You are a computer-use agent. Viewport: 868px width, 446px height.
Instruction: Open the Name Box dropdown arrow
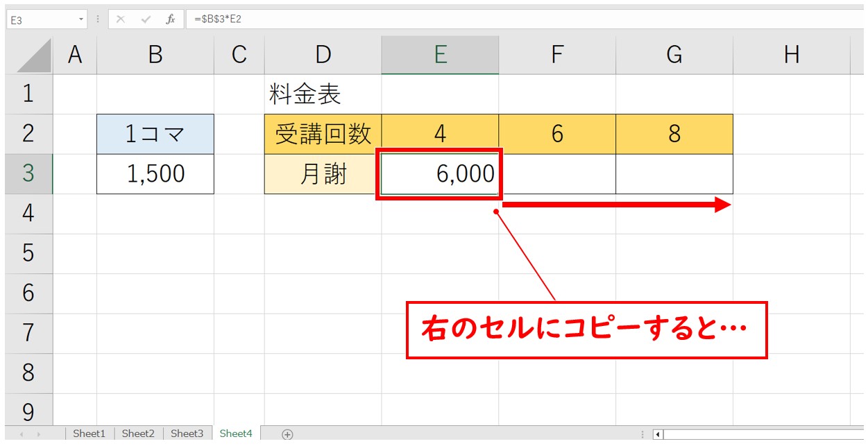pos(82,20)
